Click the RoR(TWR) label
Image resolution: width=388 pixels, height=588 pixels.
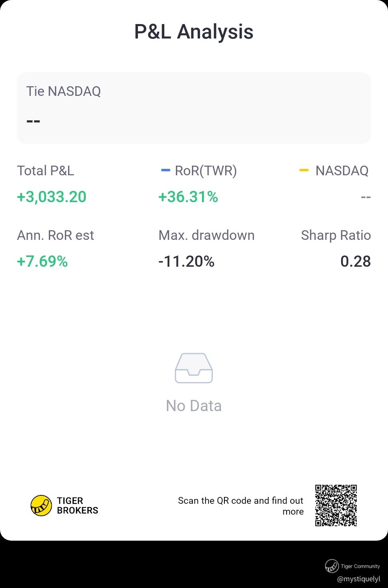coord(206,171)
